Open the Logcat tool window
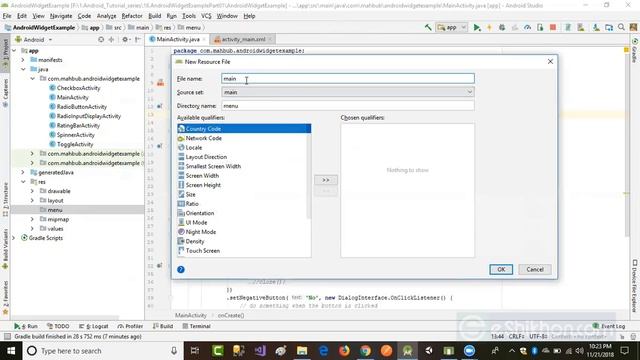Image resolution: width=640 pixels, height=360 pixels. (x=93, y=326)
